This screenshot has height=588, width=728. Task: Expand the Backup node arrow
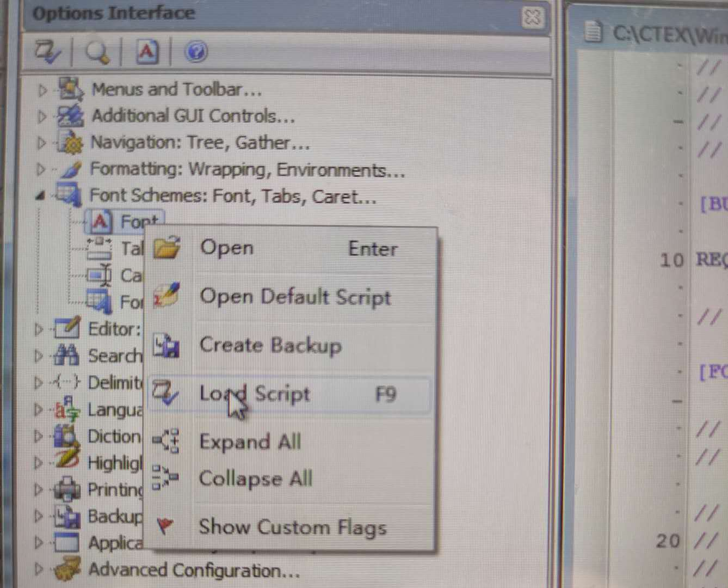(x=39, y=516)
